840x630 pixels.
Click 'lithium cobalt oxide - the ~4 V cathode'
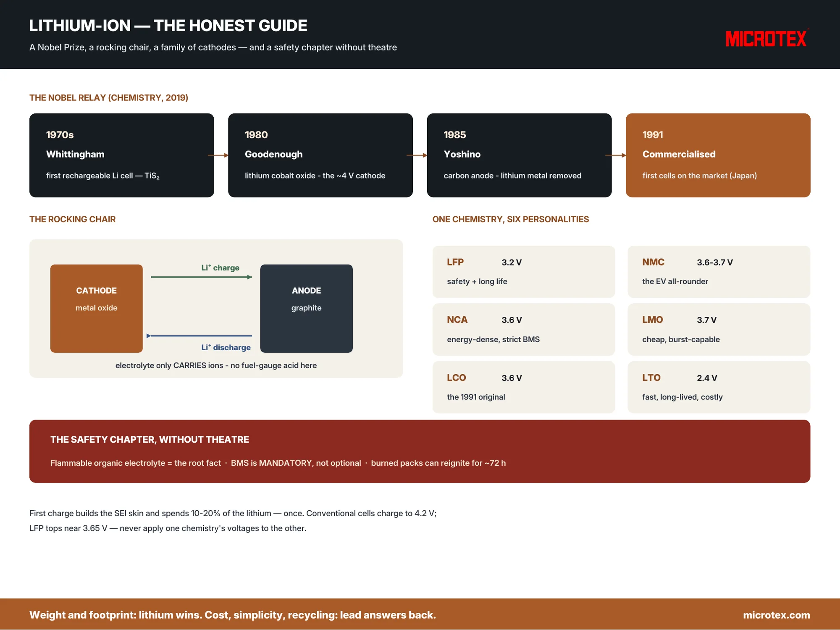click(315, 176)
